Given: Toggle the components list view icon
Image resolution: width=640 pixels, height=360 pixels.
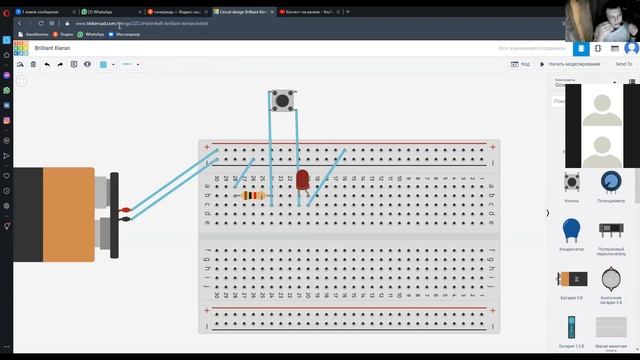Looking at the screenshot, I should pos(632,82).
